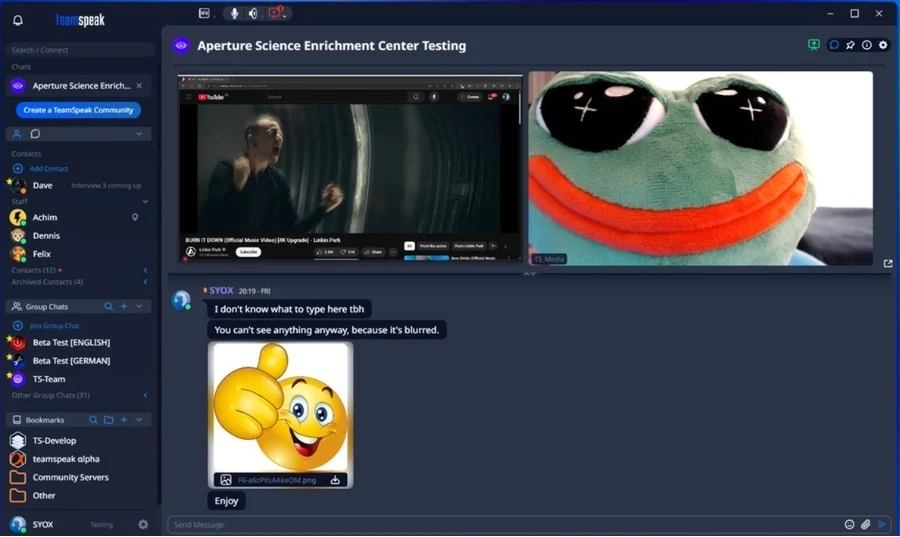Image resolution: width=900 pixels, height=537 pixels.
Task: Switch to the chat bubble tab icon
Action: [x=35, y=134]
